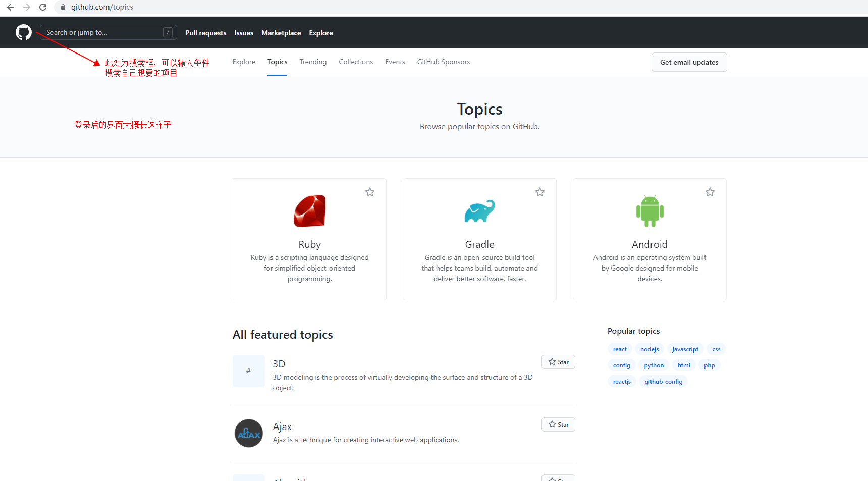868x481 pixels.
Task: Click the Ruby gem logo
Action: (309, 211)
